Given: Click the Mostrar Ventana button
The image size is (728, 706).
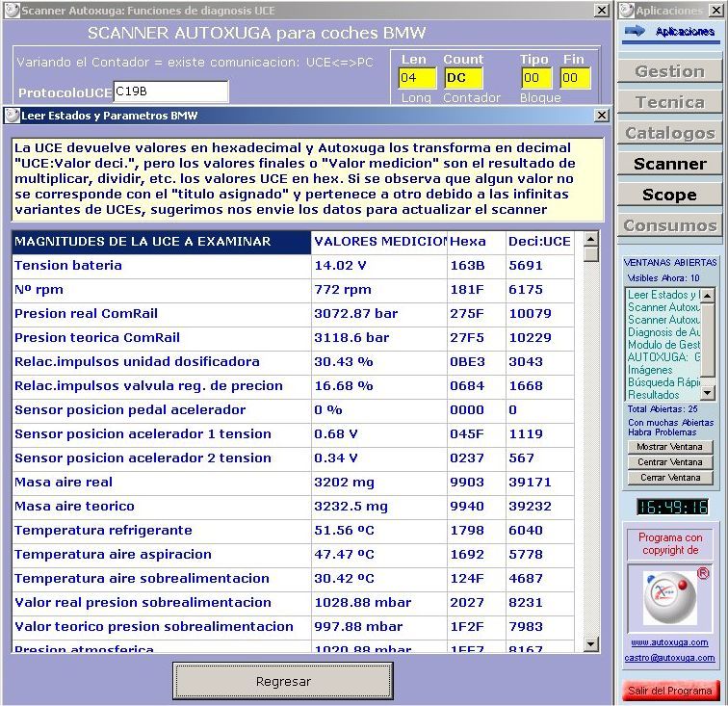Looking at the screenshot, I should click(x=670, y=447).
